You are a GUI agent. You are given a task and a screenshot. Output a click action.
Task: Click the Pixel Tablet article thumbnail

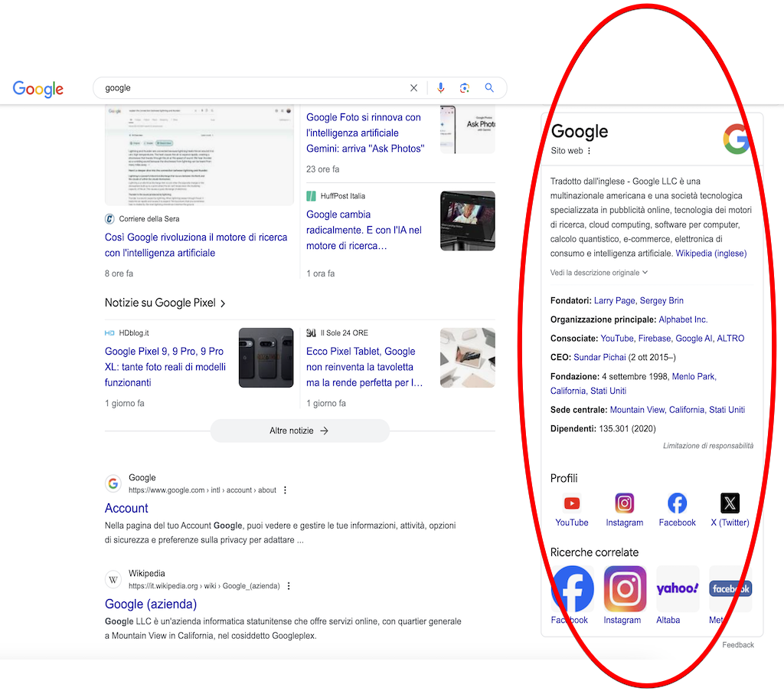pos(468,358)
